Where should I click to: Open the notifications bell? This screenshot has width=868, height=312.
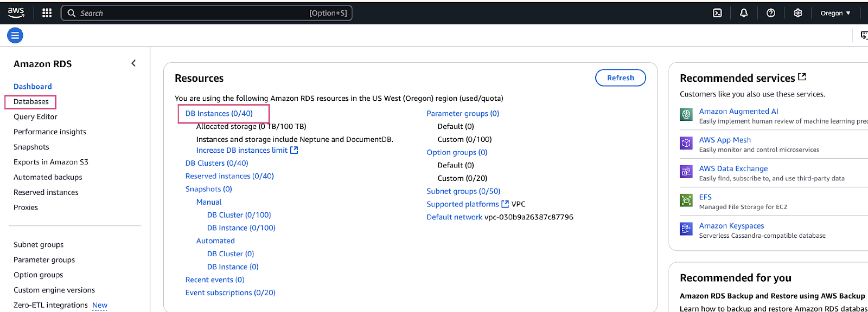744,13
